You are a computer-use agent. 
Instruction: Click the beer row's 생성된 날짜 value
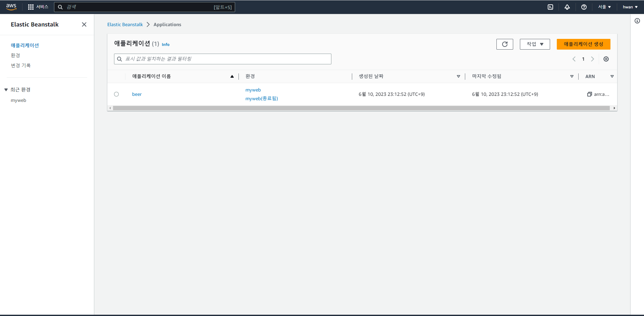point(392,94)
